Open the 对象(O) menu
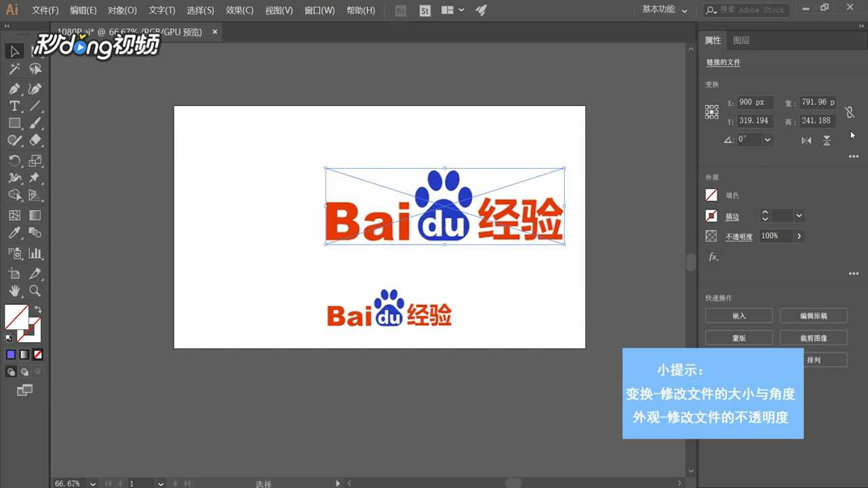Image resolution: width=868 pixels, height=488 pixels. click(x=122, y=10)
